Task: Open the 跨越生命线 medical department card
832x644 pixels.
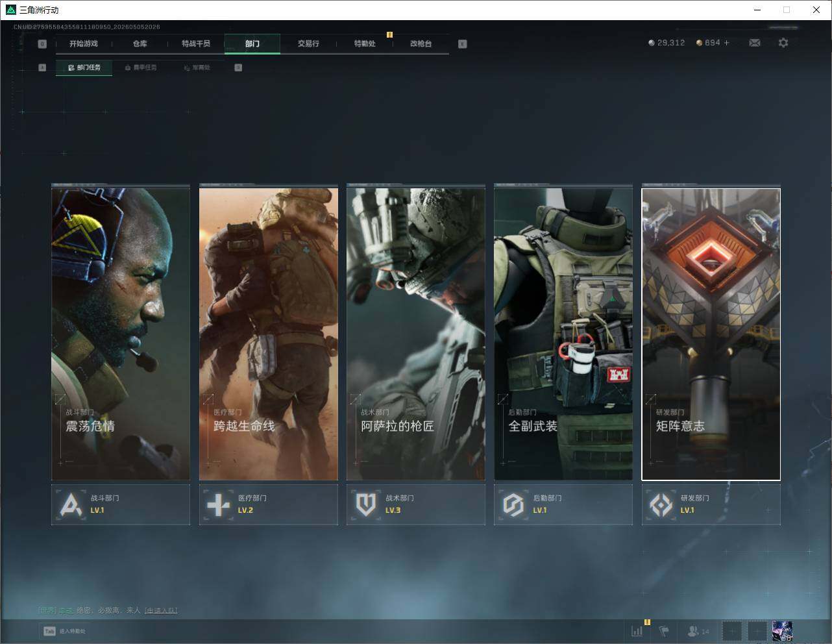Action: 269,334
